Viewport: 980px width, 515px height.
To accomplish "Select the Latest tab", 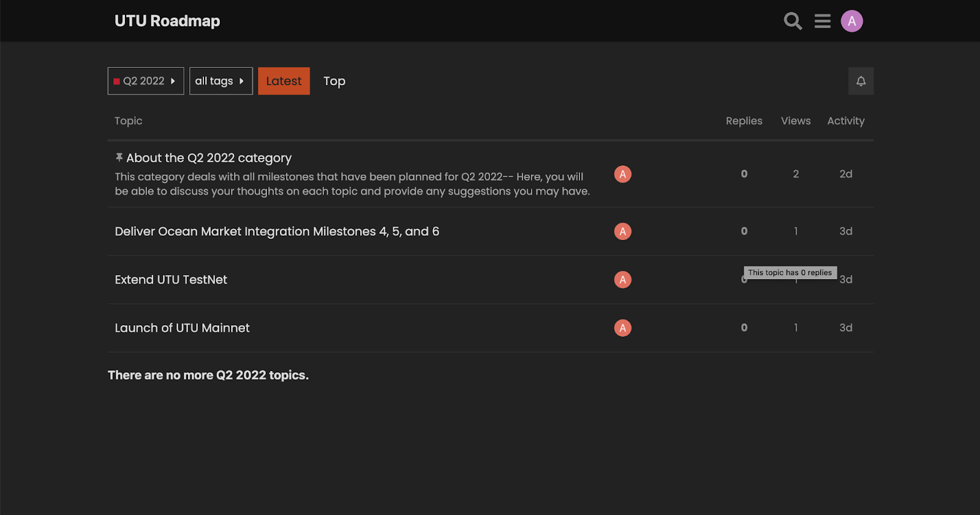I will click(284, 81).
